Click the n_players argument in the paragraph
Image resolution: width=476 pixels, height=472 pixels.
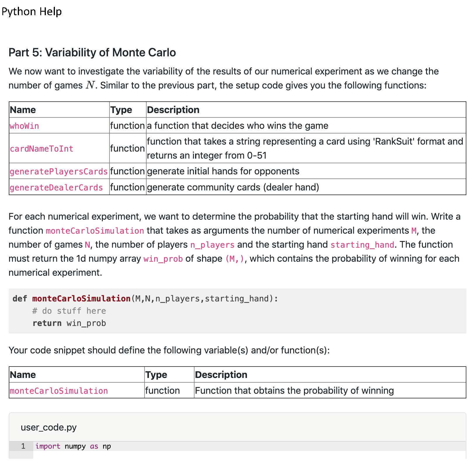coord(212,245)
